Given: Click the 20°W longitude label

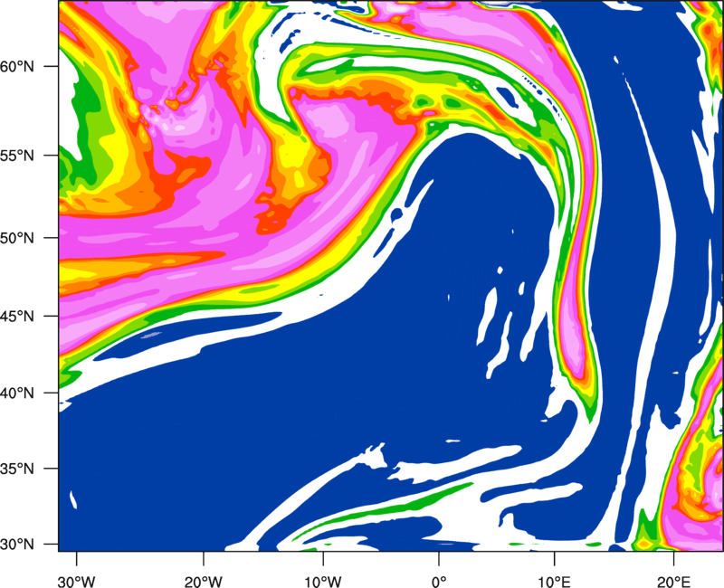Looking at the screenshot, I should tap(204, 582).
